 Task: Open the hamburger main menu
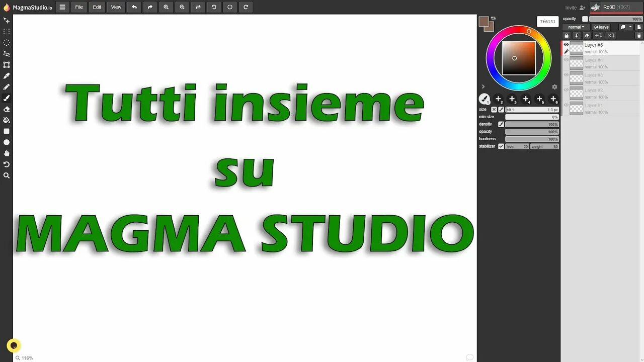[x=62, y=7]
